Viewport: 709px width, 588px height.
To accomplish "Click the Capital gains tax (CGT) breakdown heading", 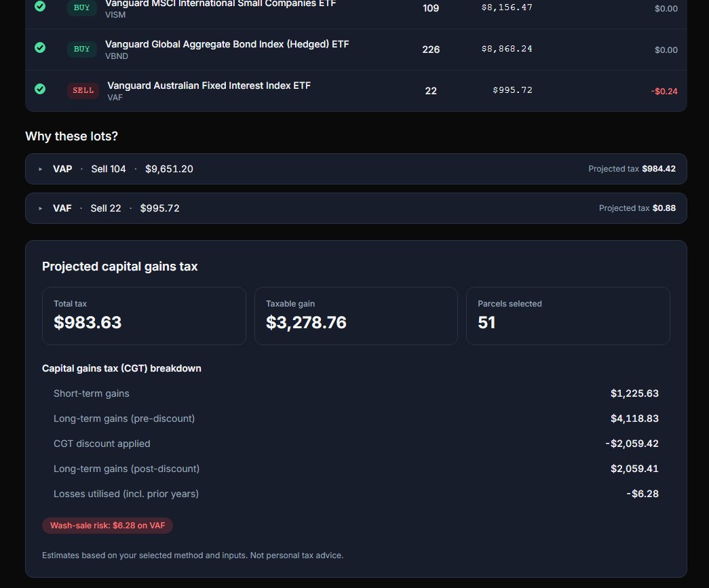I will (x=121, y=368).
